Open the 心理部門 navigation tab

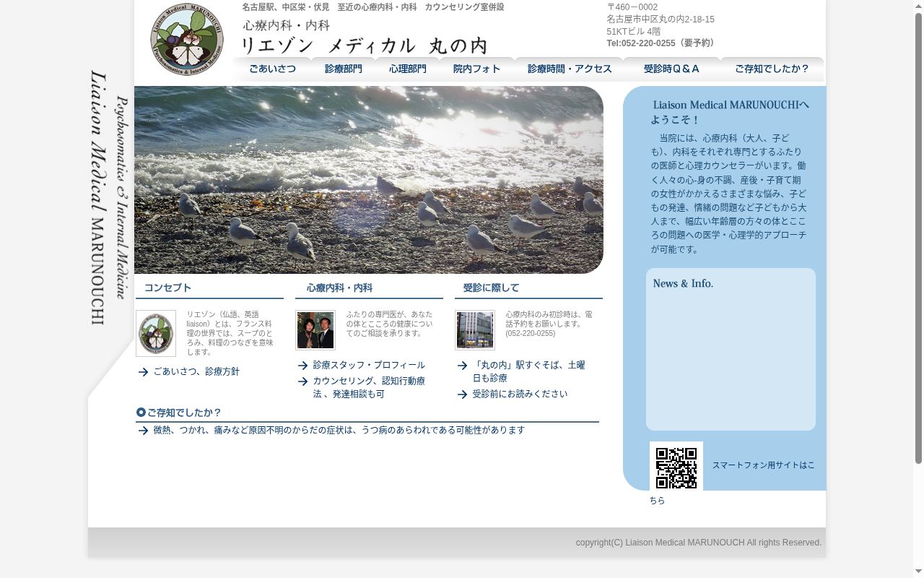pos(407,69)
